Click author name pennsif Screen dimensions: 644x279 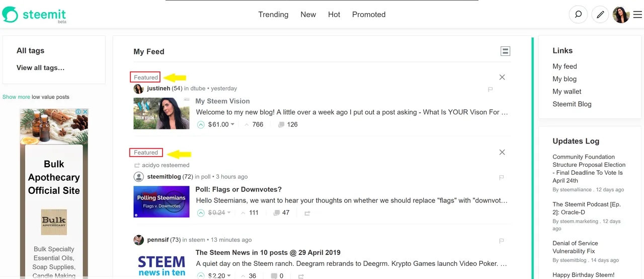point(157,240)
